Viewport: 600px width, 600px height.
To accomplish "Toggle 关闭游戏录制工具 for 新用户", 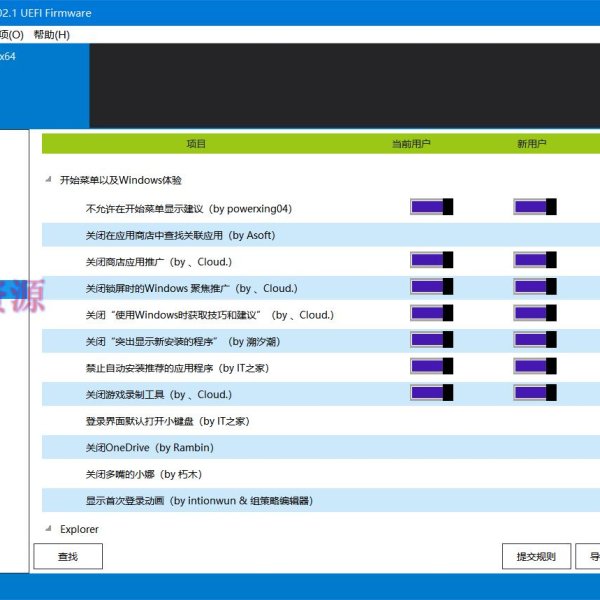I will point(535,393).
